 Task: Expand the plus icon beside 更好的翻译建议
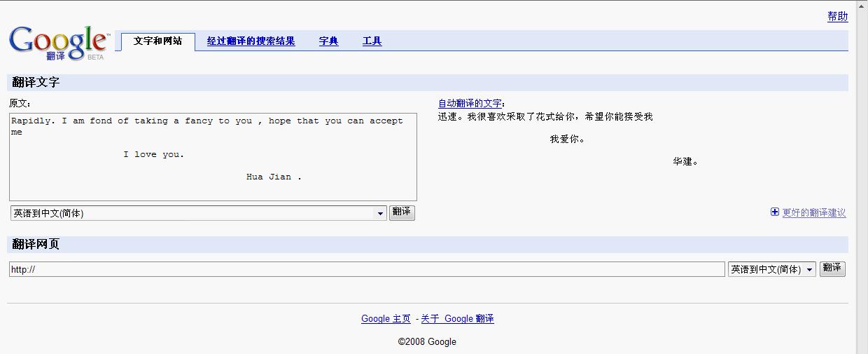[x=775, y=212]
